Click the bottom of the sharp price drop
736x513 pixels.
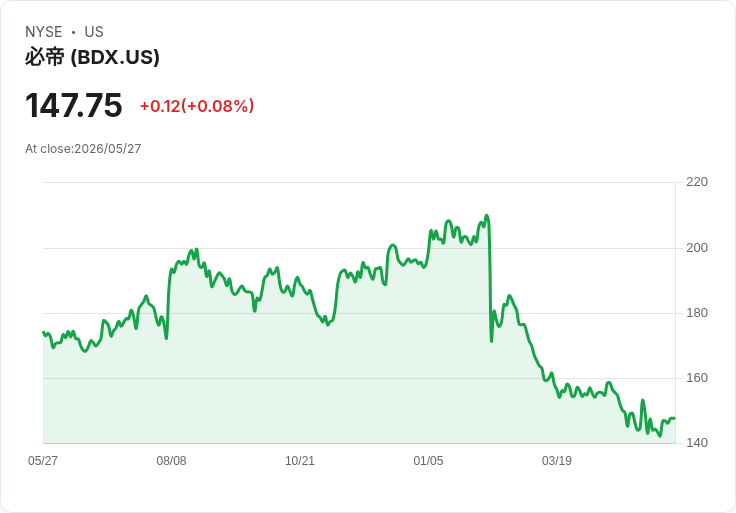[x=491, y=341]
